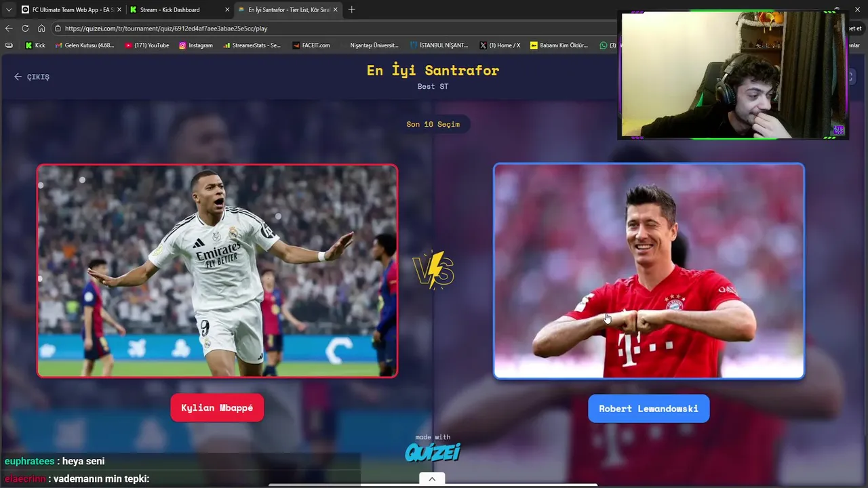Click the elaecrinn chat username
Viewport: 868px width, 488px height.
[25, 479]
